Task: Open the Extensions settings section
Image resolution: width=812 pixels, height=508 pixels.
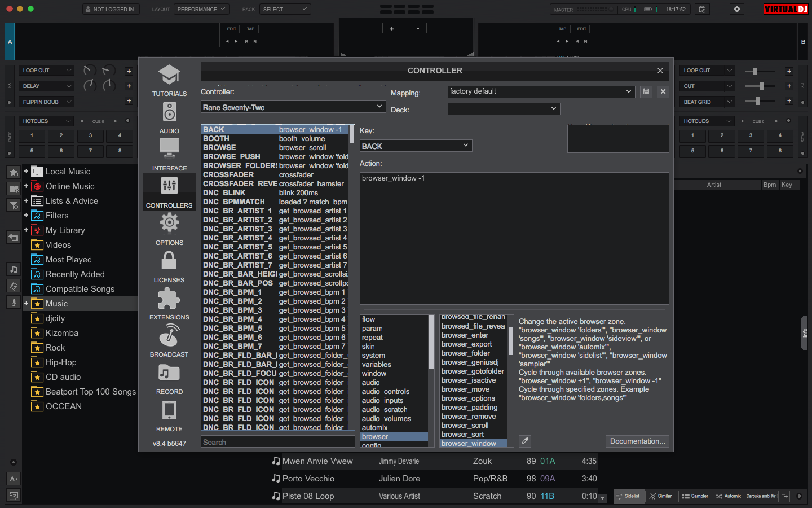Action: [169, 305]
